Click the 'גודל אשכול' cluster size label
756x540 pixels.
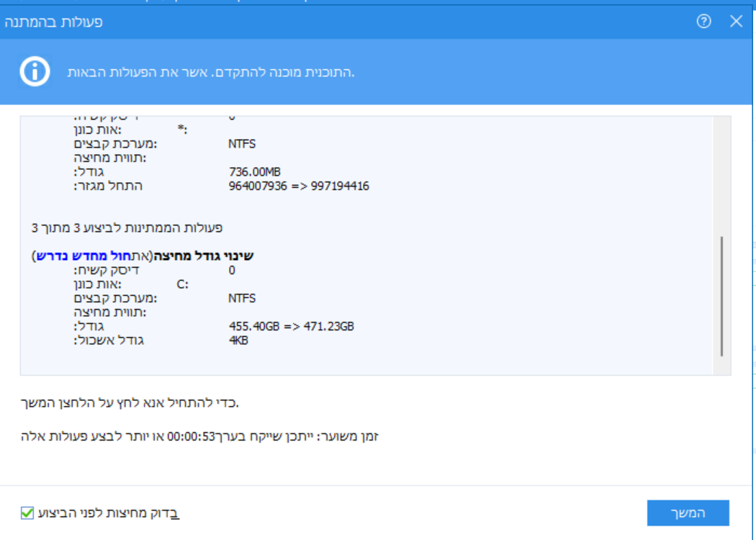point(109,341)
